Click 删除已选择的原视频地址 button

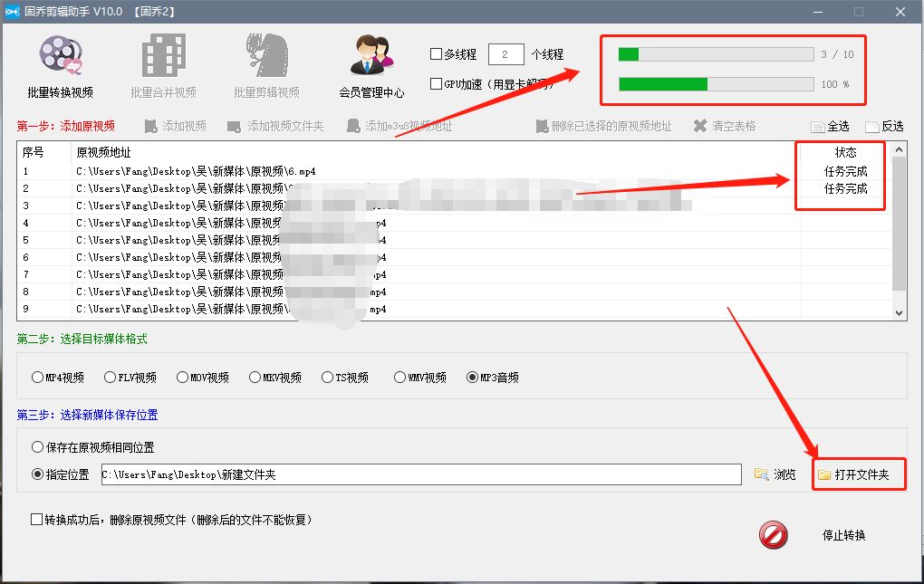(x=603, y=126)
